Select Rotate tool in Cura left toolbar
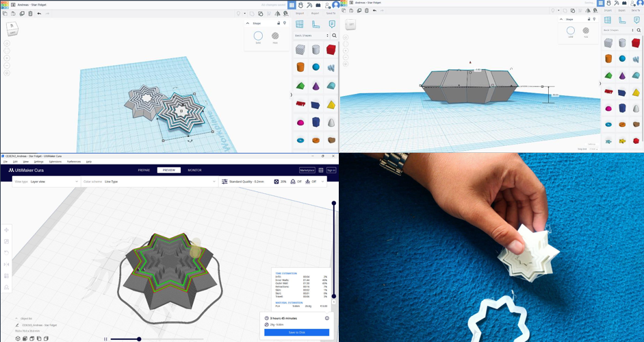The height and width of the screenshot is (342, 644). [6, 253]
